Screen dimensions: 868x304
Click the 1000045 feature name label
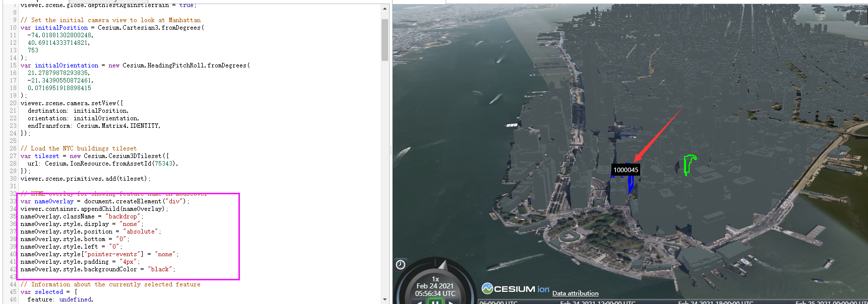[626, 170]
